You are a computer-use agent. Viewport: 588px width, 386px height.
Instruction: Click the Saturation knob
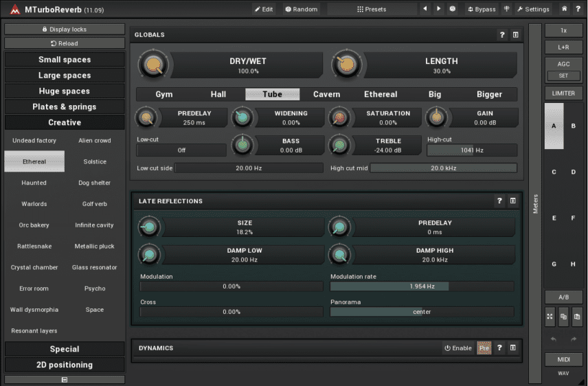(x=339, y=117)
